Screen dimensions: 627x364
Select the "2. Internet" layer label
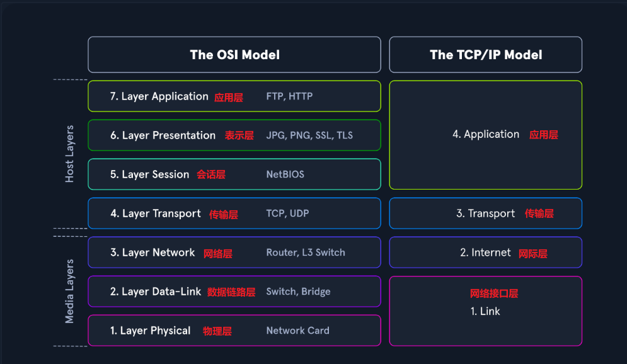pyautogui.click(x=485, y=253)
